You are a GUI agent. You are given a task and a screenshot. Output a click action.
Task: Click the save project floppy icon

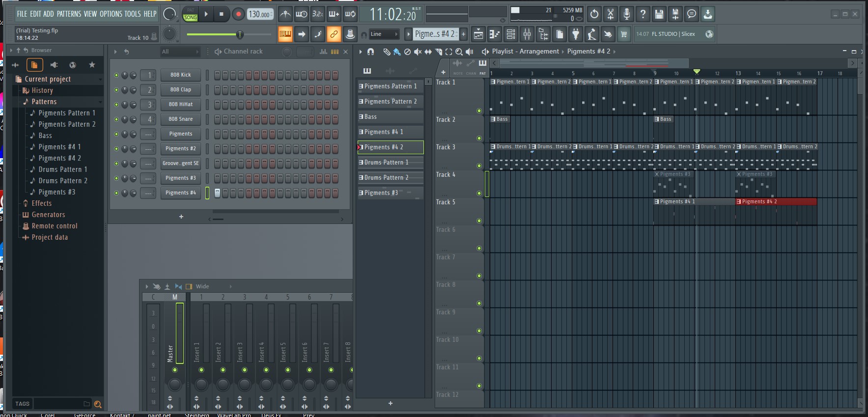click(659, 14)
